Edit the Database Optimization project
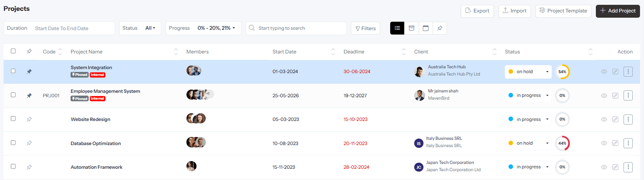Screen dimensions: 644x180 point(615,143)
